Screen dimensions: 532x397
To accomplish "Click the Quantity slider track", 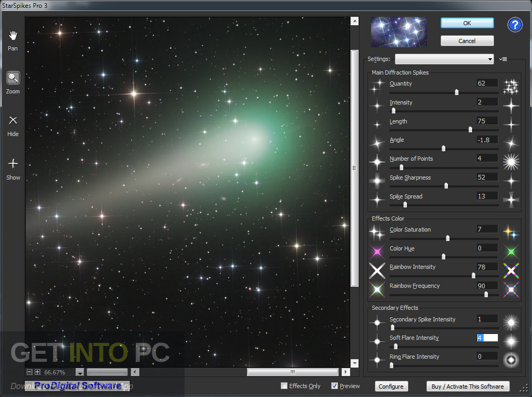I will pyautogui.click(x=444, y=92).
